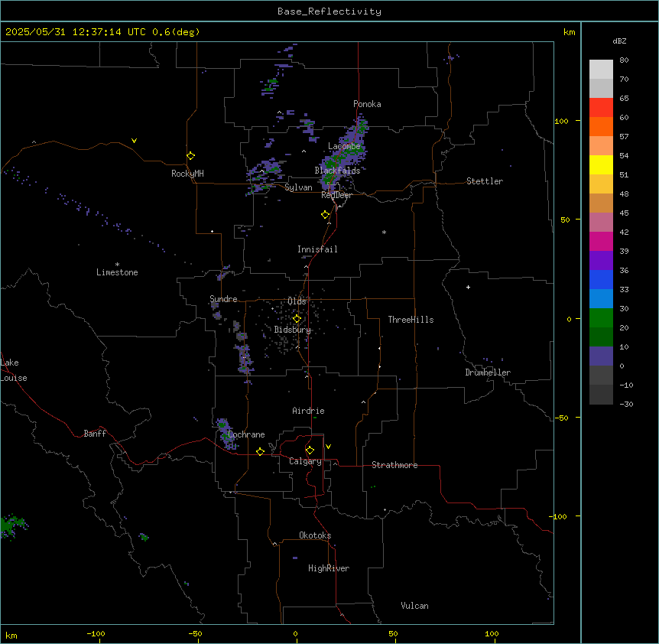Screen dimensions: 659x644
Task: Click the ThreeHills label
Action: (x=411, y=320)
